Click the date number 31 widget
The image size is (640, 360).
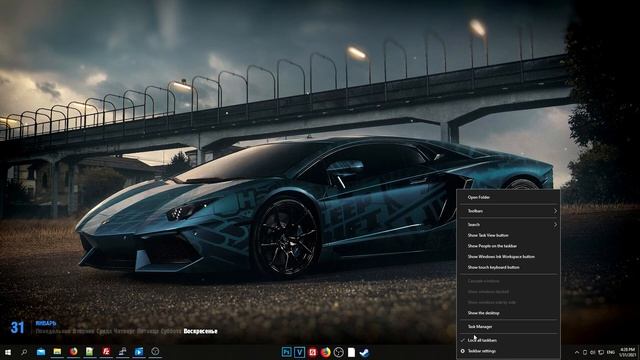pyautogui.click(x=17, y=327)
